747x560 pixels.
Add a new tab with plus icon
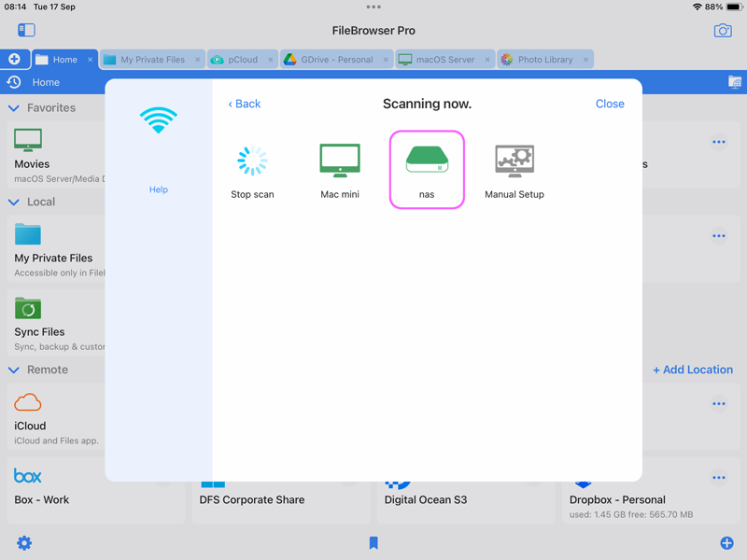(14, 59)
